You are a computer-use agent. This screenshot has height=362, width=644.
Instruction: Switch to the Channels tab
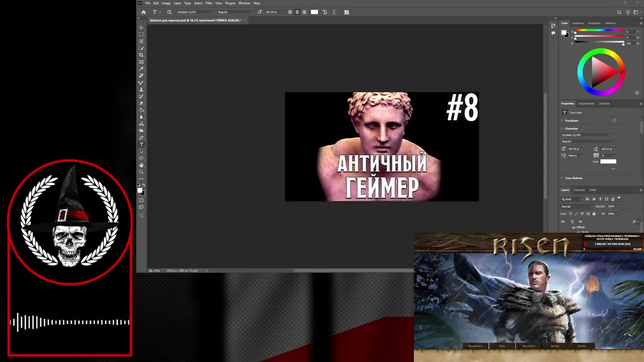pos(579,190)
